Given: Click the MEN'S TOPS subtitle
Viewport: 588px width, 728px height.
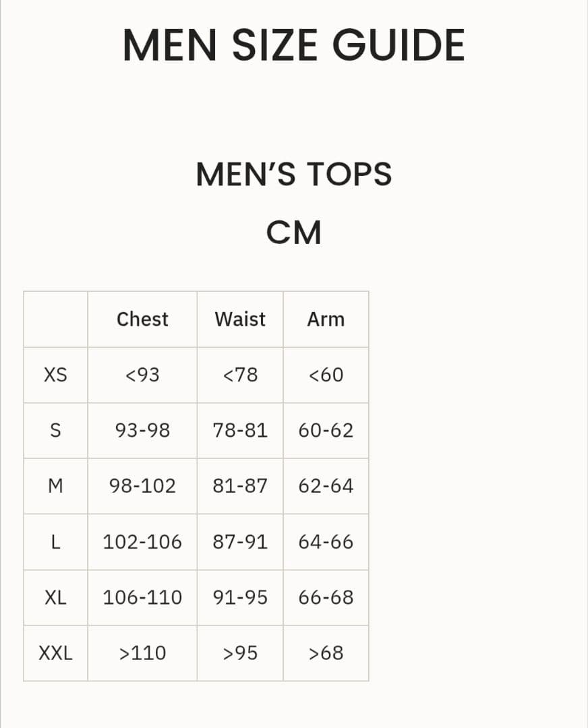Looking at the screenshot, I should (x=294, y=175).
